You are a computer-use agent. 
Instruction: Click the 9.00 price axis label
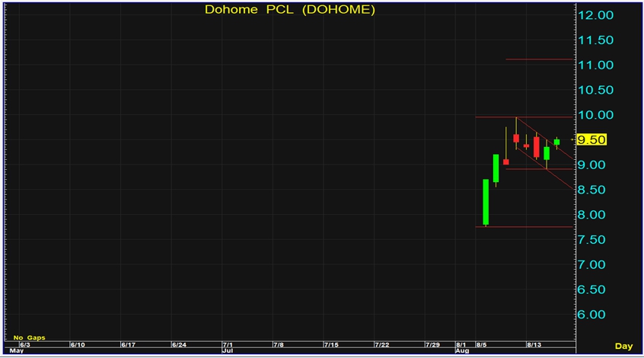coord(591,165)
